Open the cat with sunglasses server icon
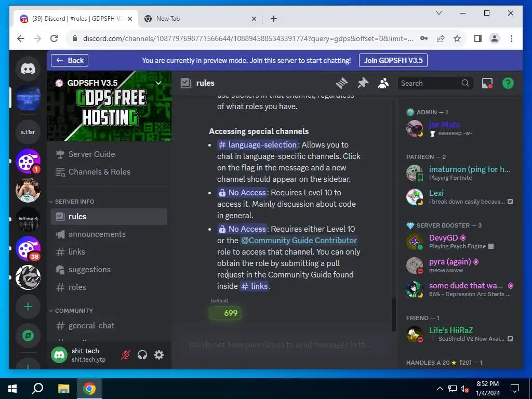This screenshot has width=532, height=399. coord(28,277)
